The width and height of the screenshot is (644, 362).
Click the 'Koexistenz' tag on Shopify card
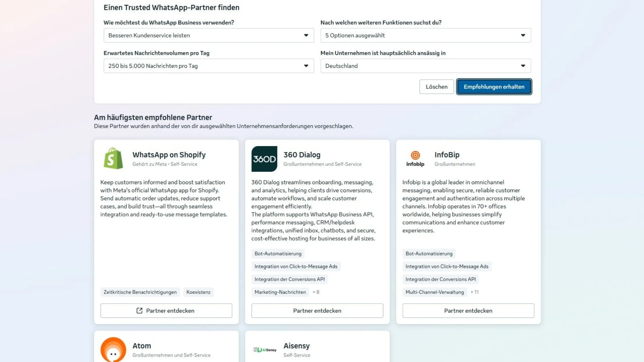pyautogui.click(x=198, y=292)
